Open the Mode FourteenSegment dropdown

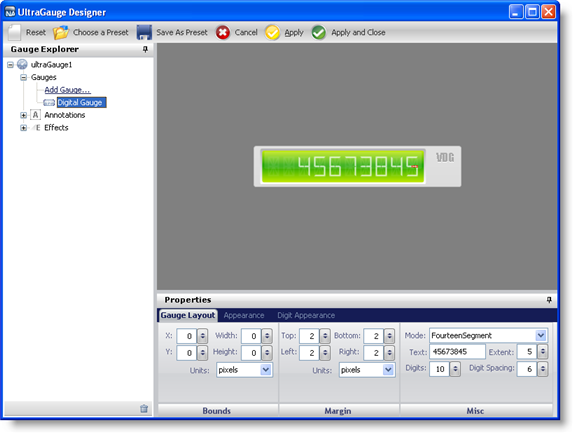click(x=541, y=336)
